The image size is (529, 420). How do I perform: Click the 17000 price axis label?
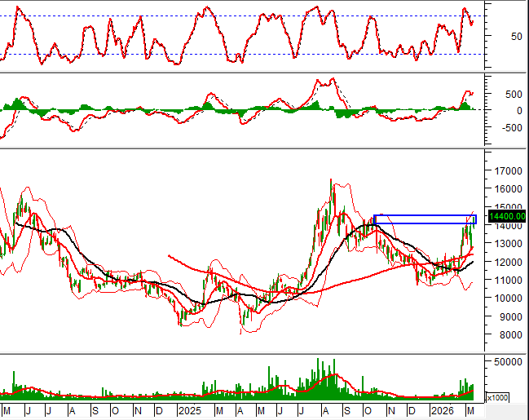507,172
